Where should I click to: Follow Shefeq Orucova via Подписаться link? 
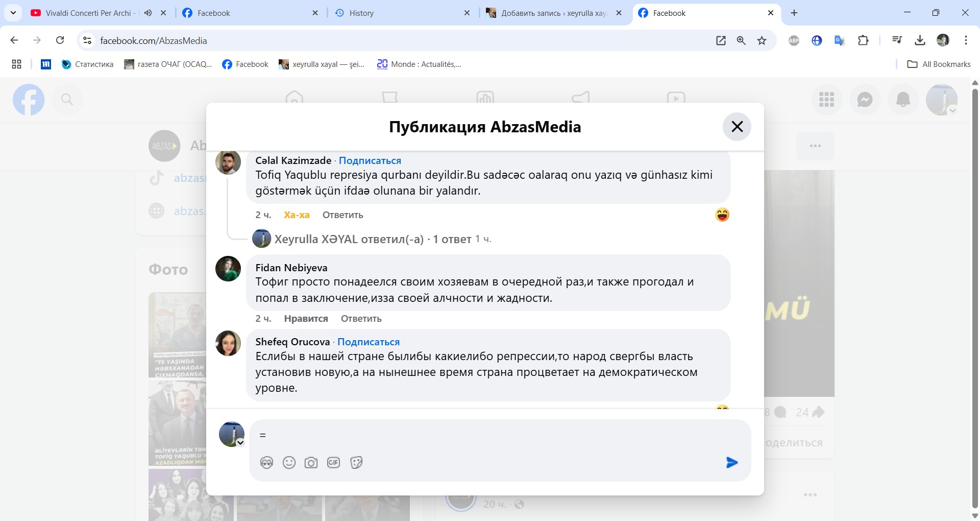(368, 342)
